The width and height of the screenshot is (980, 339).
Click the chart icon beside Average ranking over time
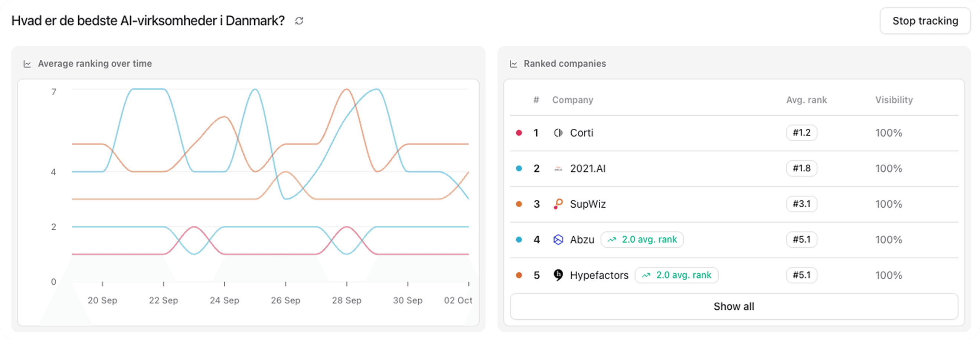[27, 64]
